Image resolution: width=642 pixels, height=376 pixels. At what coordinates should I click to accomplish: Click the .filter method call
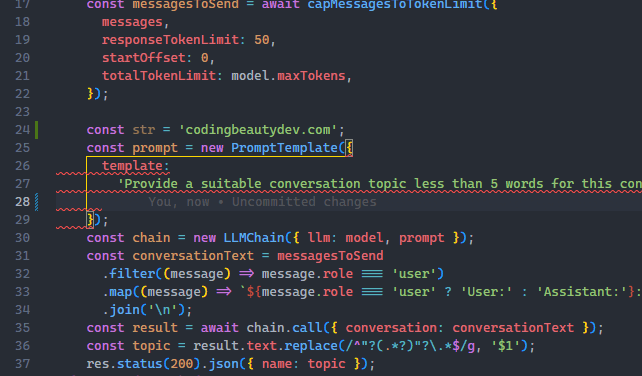tap(132, 274)
